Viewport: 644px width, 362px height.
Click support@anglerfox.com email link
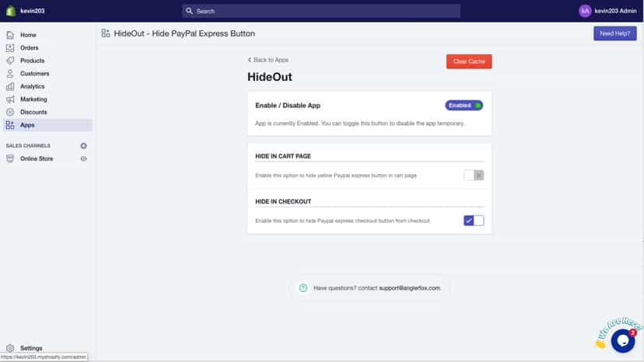[409, 288]
